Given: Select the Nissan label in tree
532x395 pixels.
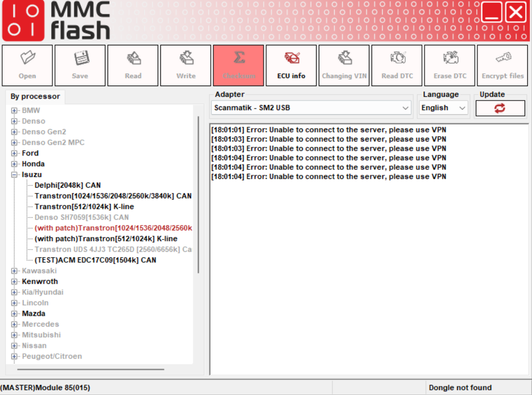Looking at the screenshot, I should [x=34, y=345].
